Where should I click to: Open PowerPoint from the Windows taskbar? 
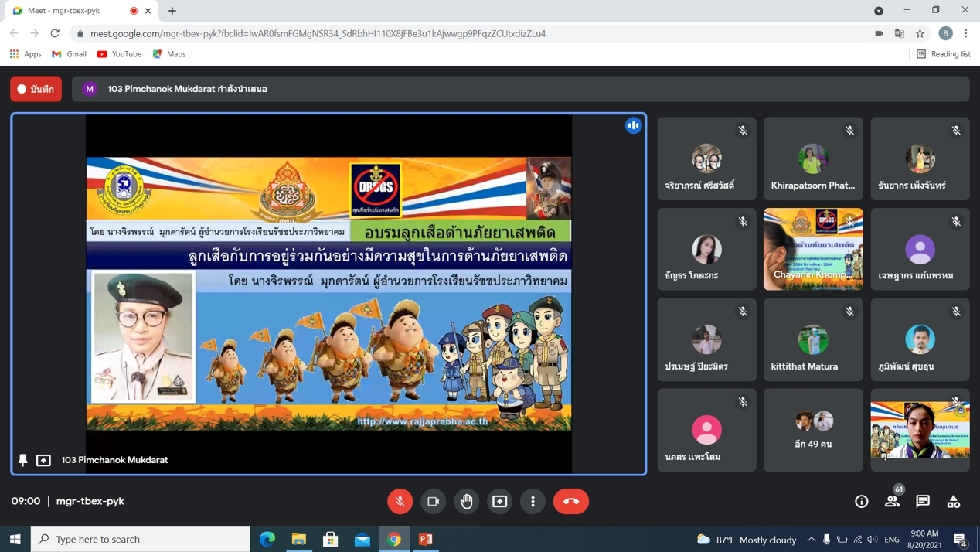pyautogui.click(x=426, y=539)
